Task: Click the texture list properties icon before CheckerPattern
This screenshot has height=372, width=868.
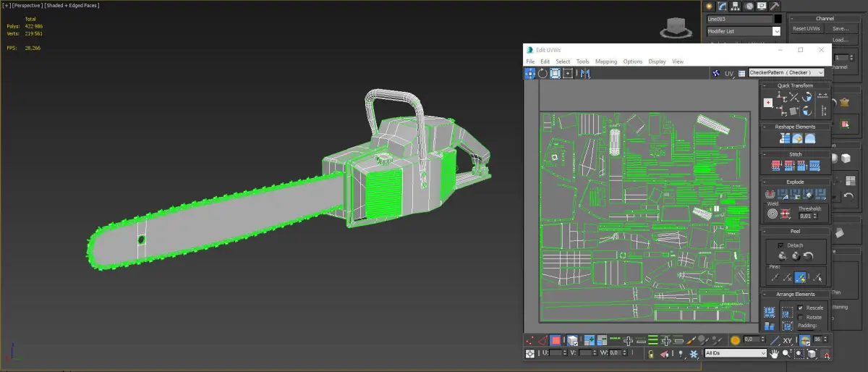Action: tap(741, 73)
